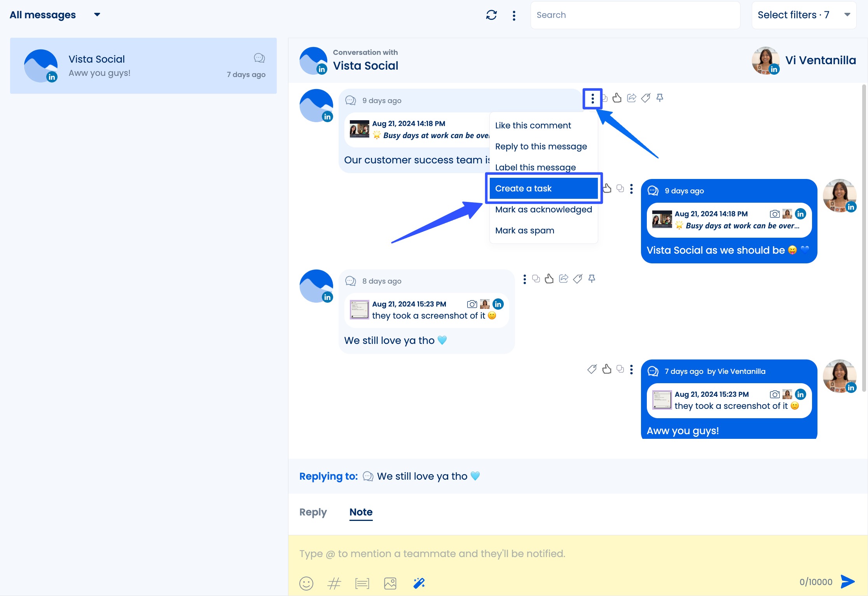The height and width of the screenshot is (596, 868).
Task: Apply a label using the tag icon
Action: pos(646,98)
